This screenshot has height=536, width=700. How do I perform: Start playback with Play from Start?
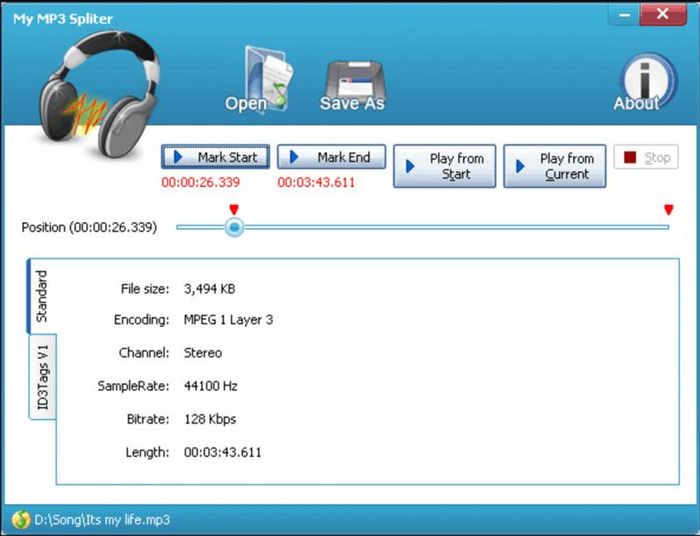coord(445,166)
